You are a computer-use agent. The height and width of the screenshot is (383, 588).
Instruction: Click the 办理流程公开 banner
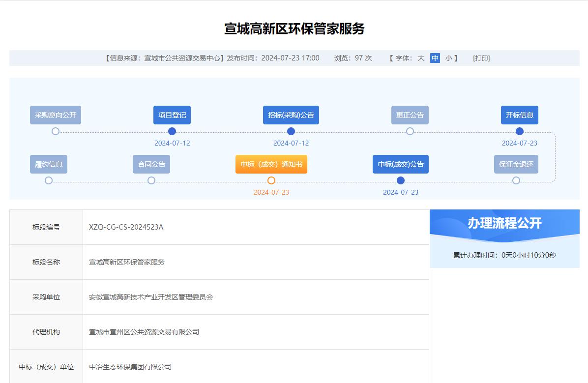[504, 223]
